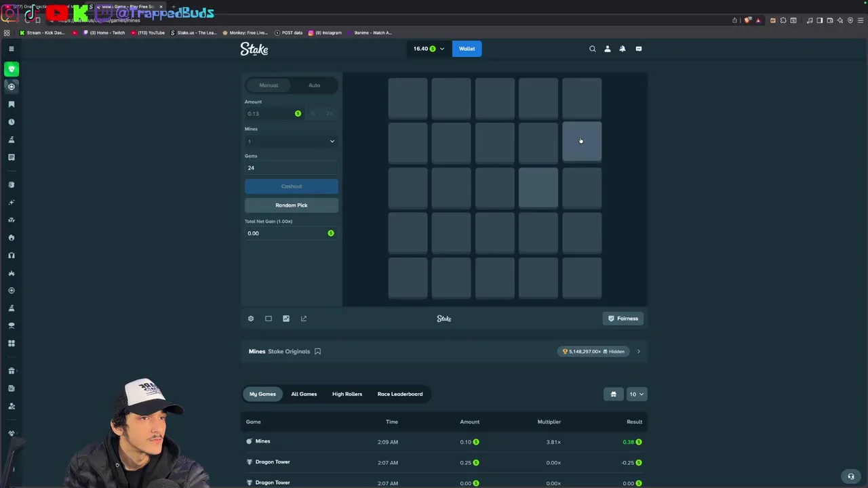Select the High Rollers tab
This screenshot has width=868, height=488.
[347, 394]
